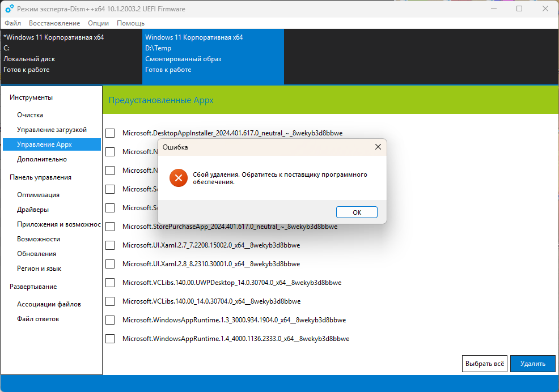Viewport: 559px width, 392px height.
Task: Select Управление Appx in sidebar
Action: (x=52, y=144)
